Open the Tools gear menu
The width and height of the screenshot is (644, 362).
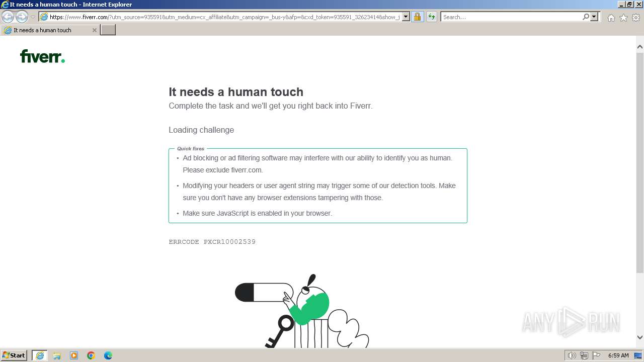pyautogui.click(x=636, y=18)
